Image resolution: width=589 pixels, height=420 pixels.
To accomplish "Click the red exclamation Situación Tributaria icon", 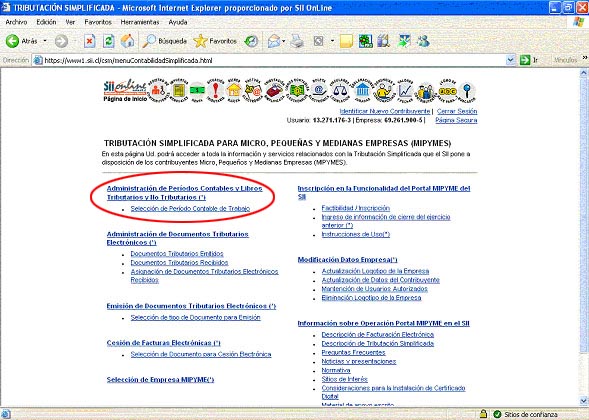I will click(216, 91).
